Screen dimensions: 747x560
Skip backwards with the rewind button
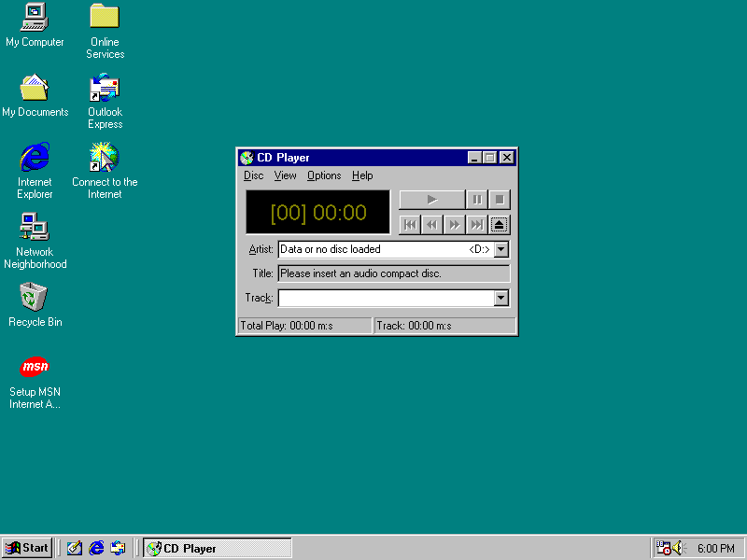pos(432,225)
